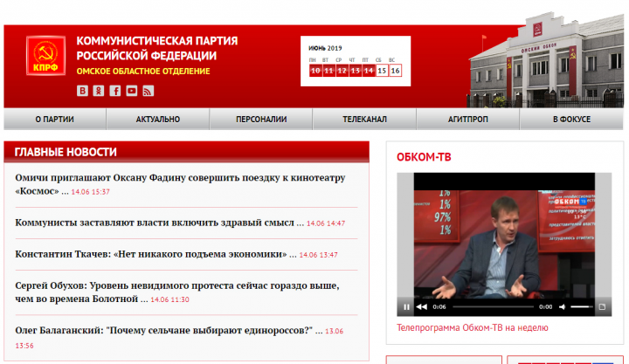Select calendar date 11
The width and height of the screenshot is (629, 364).
click(329, 71)
